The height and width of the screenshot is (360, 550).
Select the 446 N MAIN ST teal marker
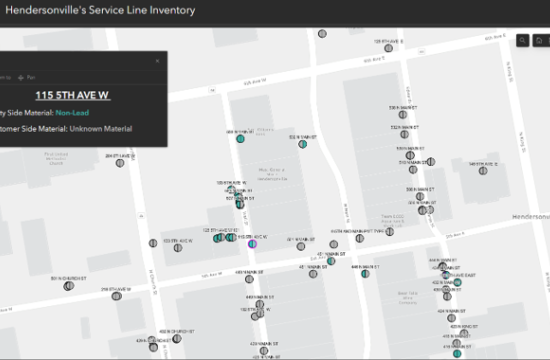pyautogui.click(x=365, y=274)
